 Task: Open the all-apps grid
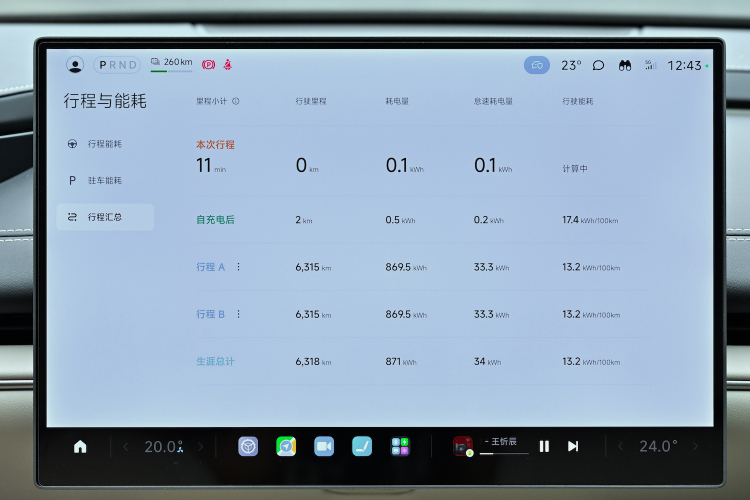click(400, 446)
